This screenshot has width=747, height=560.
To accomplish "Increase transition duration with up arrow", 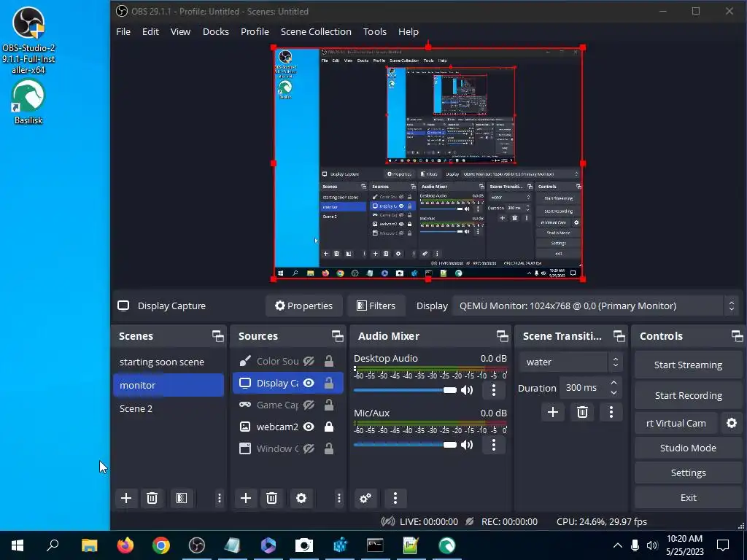I will click(x=614, y=383).
